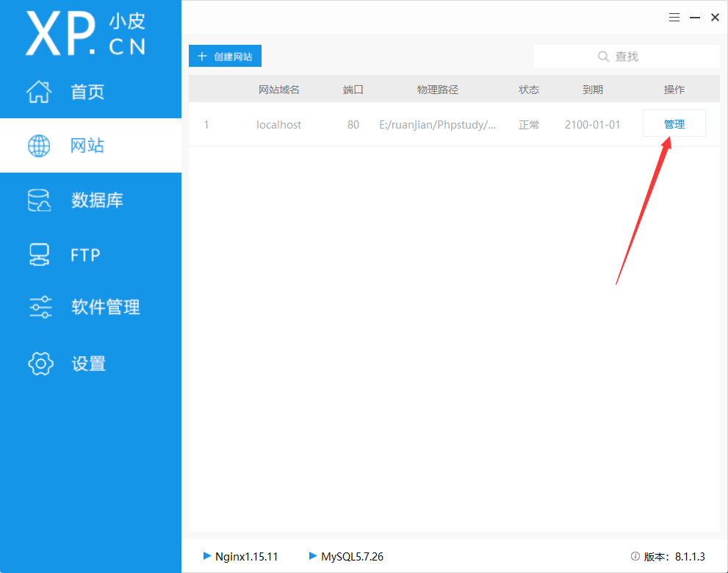This screenshot has width=728, height=573.
Task: Click the 网站域名 column header
Action: click(x=279, y=90)
